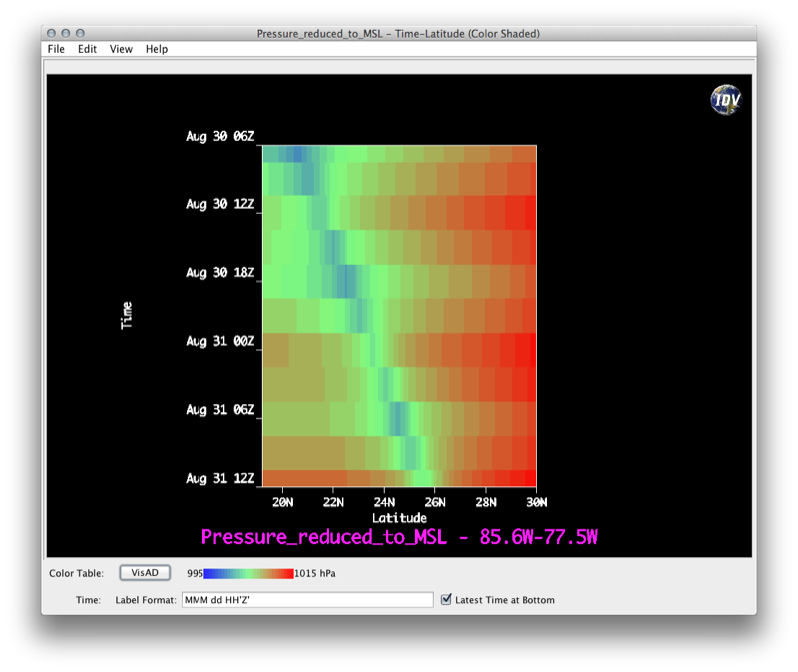798x672 pixels.
Task: Click the 995 to 1015 hPa color bar
Action: coord(248,573)
